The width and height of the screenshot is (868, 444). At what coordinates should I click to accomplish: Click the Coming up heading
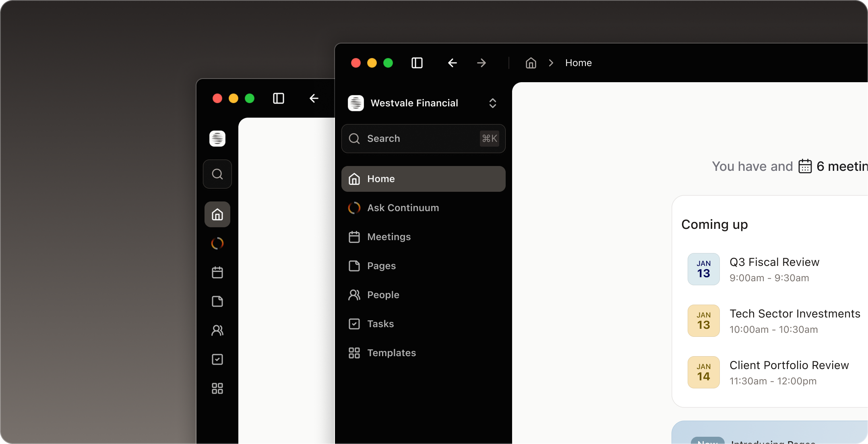click(x=715, y=224)
